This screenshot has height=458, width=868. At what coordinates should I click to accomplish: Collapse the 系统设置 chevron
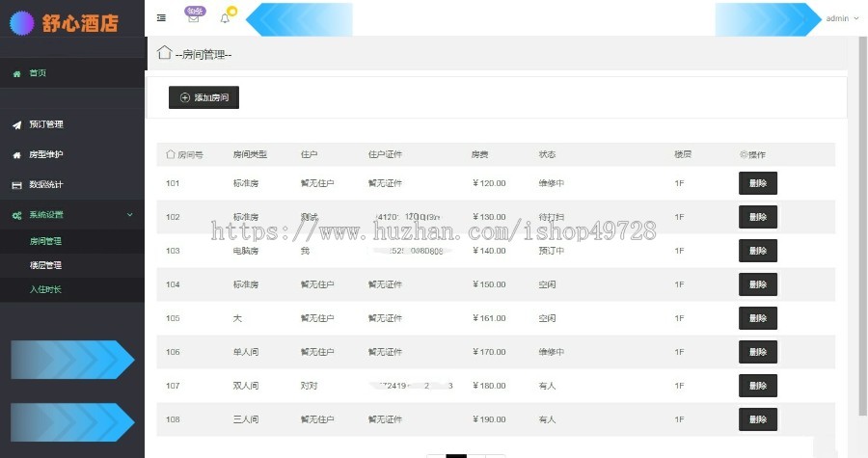(x=129, y=215)
